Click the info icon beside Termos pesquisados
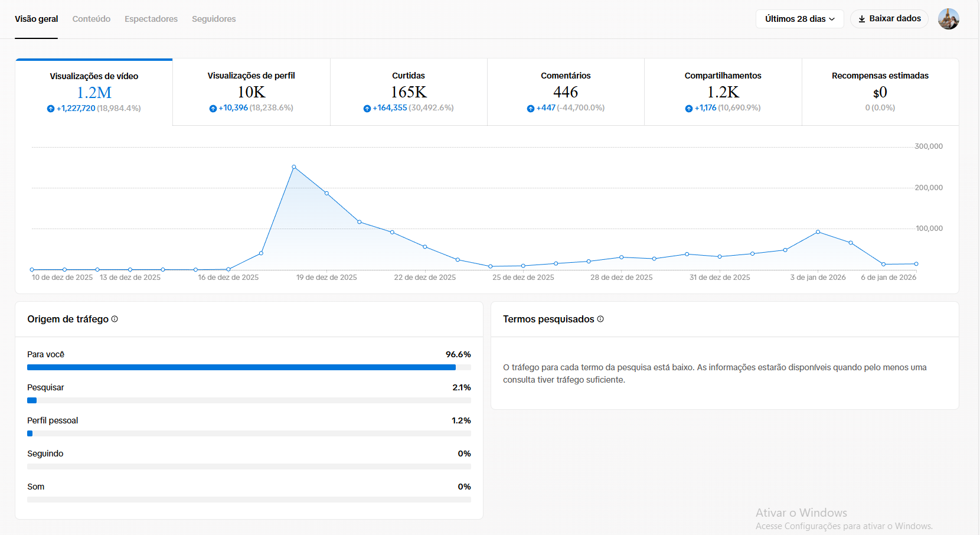The width and height of the screenshot is (980, 535). 600,319
